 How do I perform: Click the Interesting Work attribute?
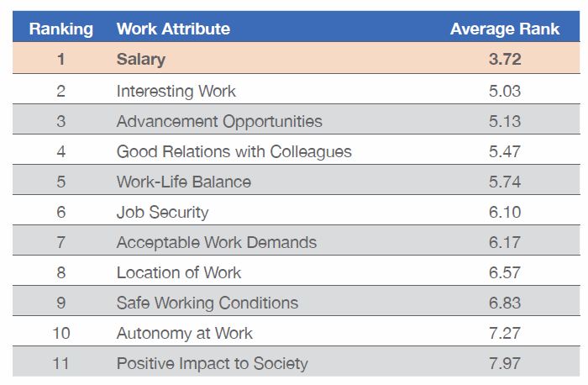click(x=176, y=91)
